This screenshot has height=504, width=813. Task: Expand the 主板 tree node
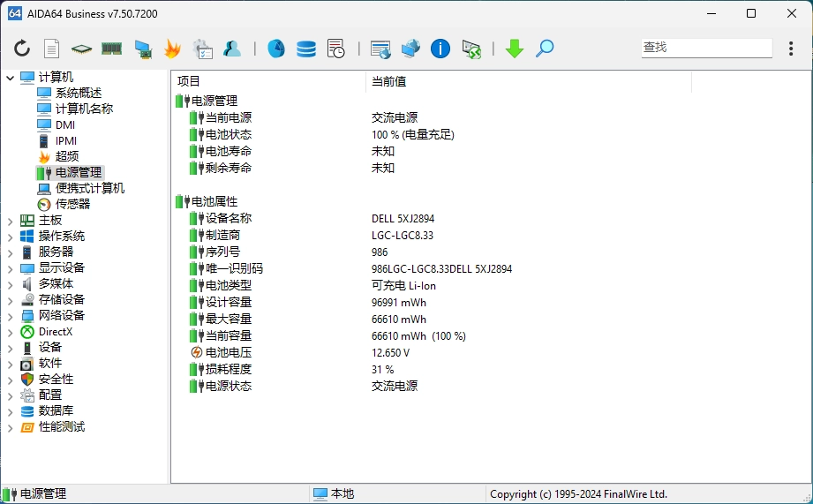coord(10,221)
